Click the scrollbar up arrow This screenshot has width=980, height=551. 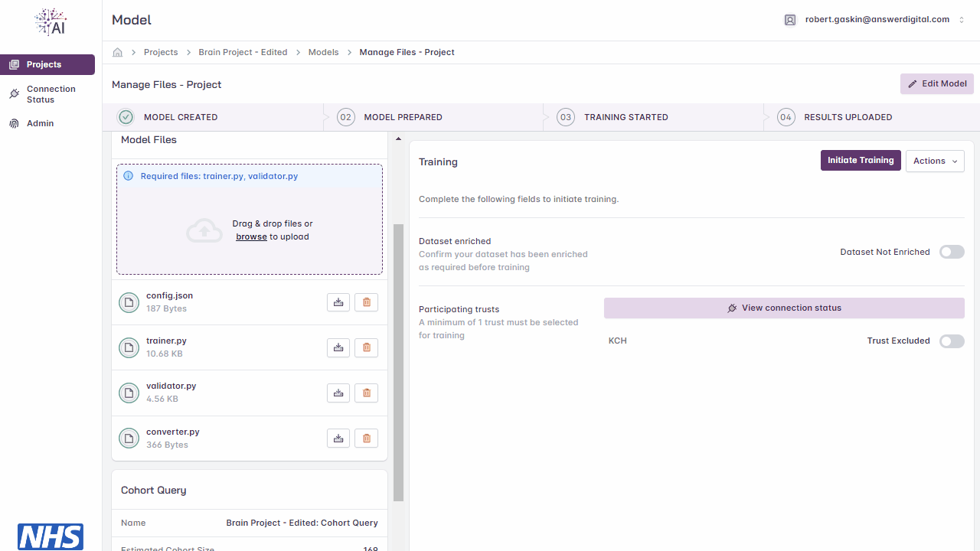pos(398,139)
